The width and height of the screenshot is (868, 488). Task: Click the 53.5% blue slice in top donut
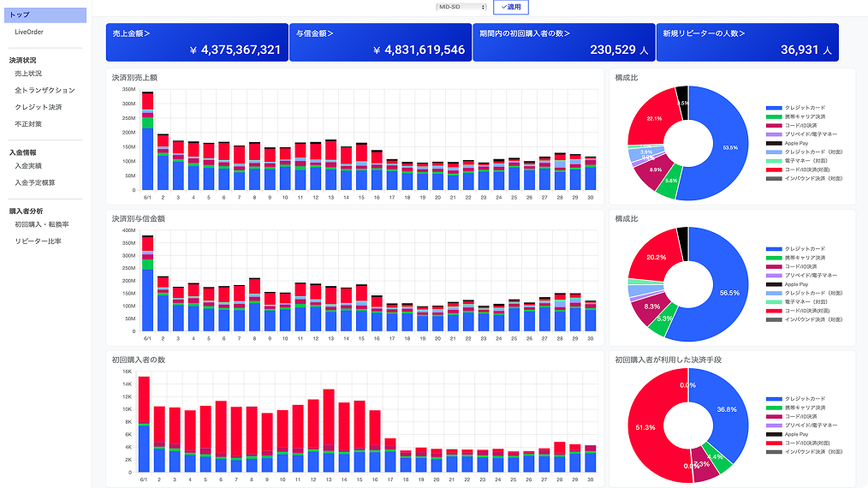pyautogui.click(x=728, y=147)
